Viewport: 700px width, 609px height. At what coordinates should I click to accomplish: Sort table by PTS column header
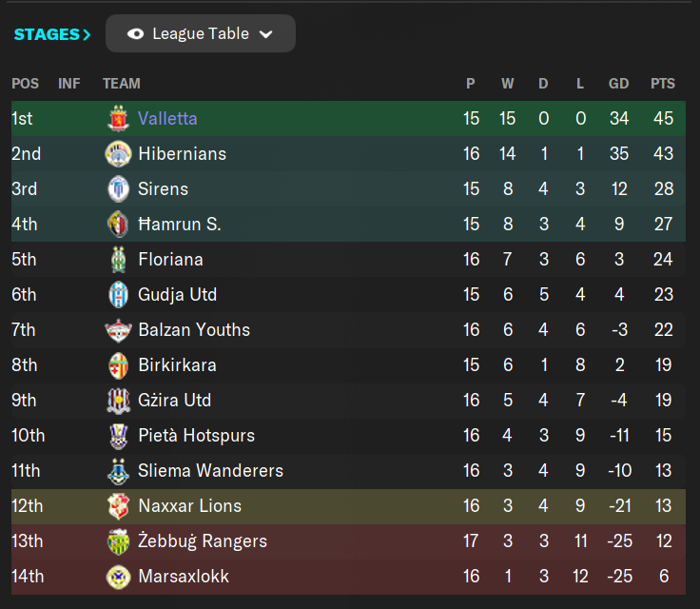pyautogui.click(x=663, y=84)
